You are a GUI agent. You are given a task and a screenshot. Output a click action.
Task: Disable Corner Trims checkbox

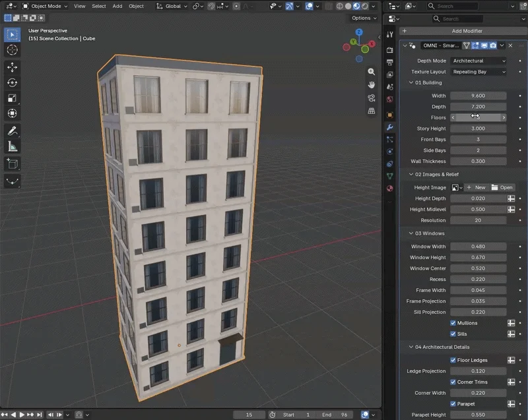coord(453,382)
